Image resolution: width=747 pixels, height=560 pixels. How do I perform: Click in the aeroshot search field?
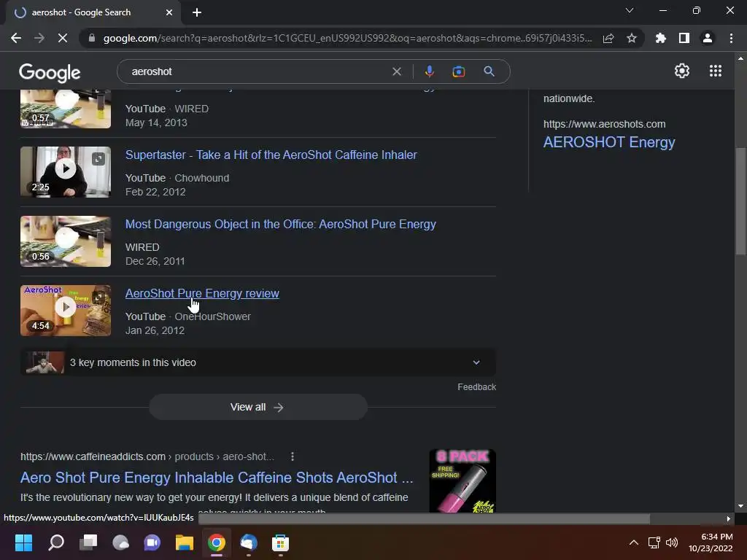[258, 71]
